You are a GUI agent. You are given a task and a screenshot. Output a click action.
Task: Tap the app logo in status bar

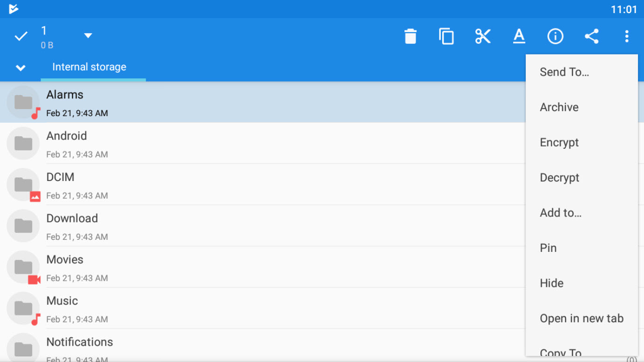click(x=14, y=9)
